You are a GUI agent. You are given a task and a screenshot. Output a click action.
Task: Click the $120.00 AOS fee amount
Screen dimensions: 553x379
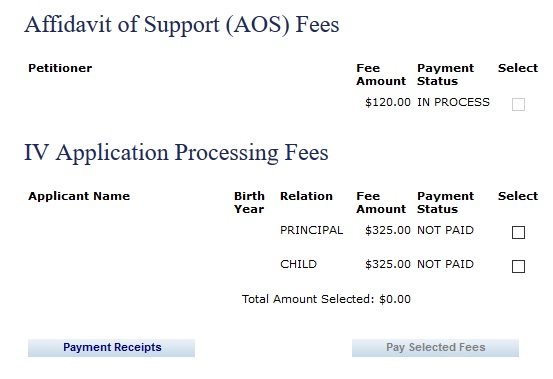388,102
